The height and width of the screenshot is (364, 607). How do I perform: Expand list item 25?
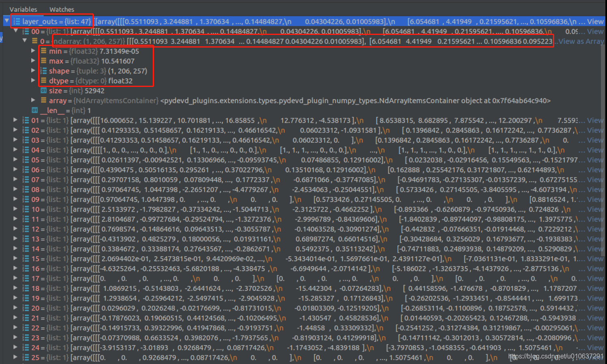[x=15, y=357]
